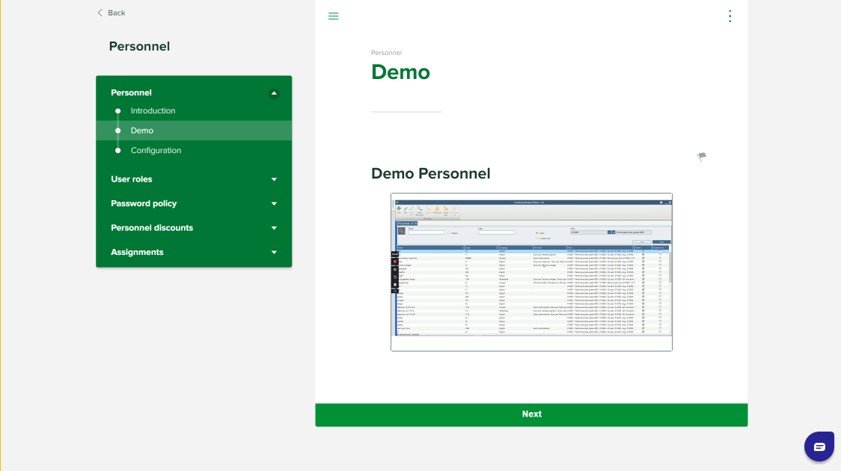Viewport: 841px width, 471px height.
Task: Click the back arrow chevron icon
Action: point(100,13)
